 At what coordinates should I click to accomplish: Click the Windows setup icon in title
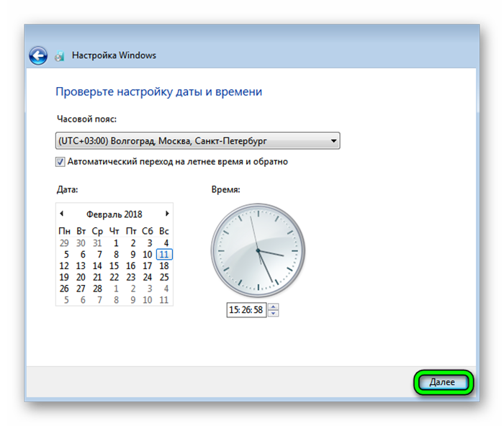point(60,56)
